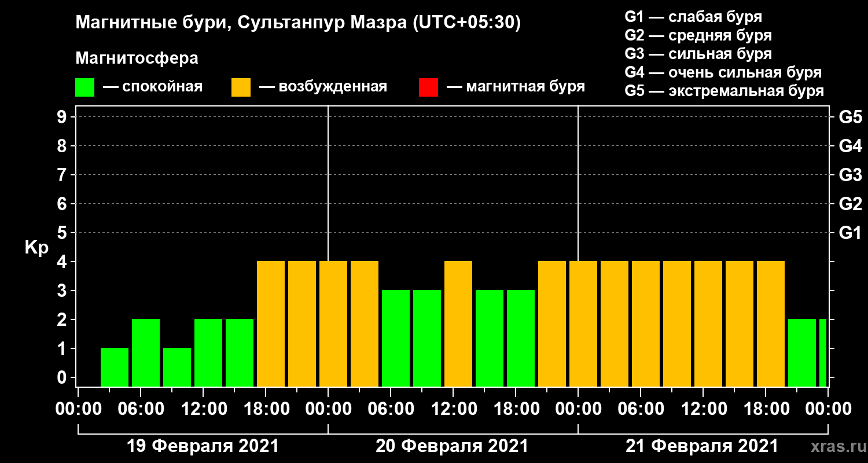Screen dimensions: 868x463
Task: Click the 'Магнитосфера' legend heading
Action: click(x=137, y=58)
